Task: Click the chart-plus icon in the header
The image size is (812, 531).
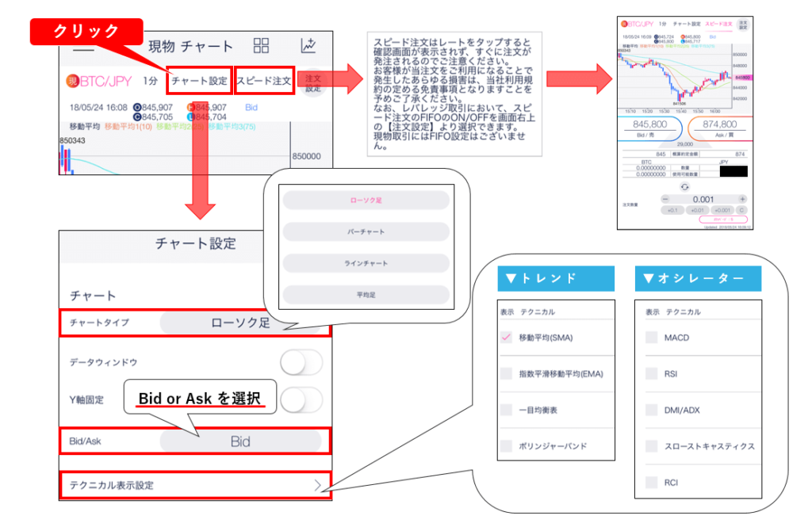Action: pyautogui.click(x=308, y=46)
